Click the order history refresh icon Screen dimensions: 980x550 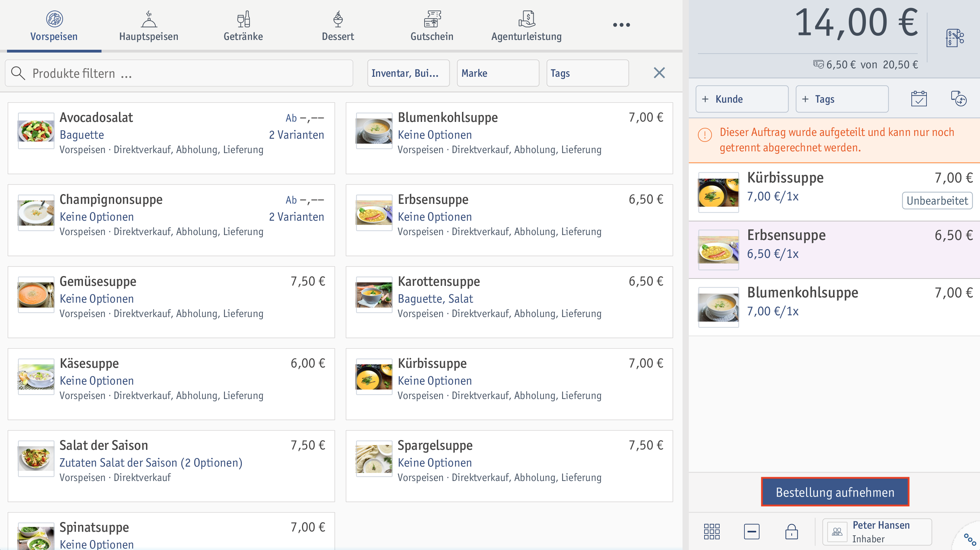coord(959,99)
